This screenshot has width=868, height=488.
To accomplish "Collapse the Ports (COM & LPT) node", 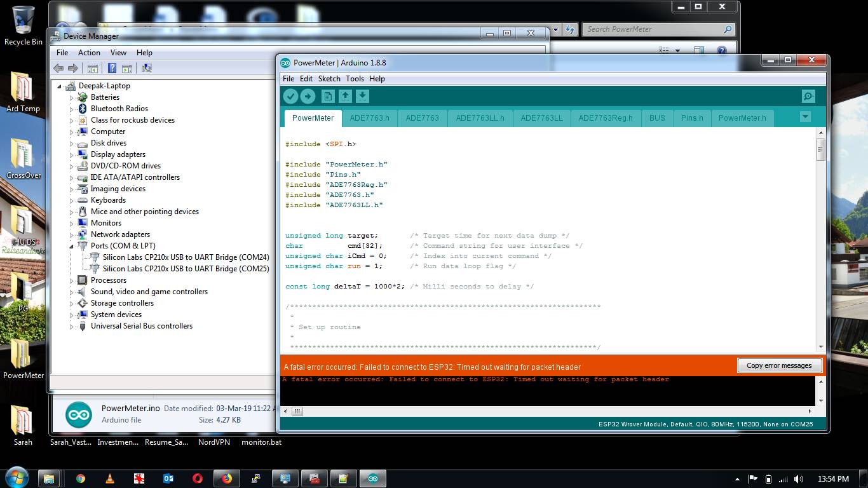I will pyautogui.click(x=72, y=246).
